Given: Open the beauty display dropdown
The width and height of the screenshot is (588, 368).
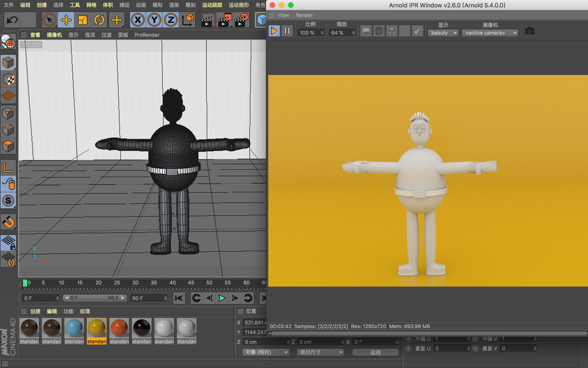Looking at the screenshot, I should click(443, 33).
